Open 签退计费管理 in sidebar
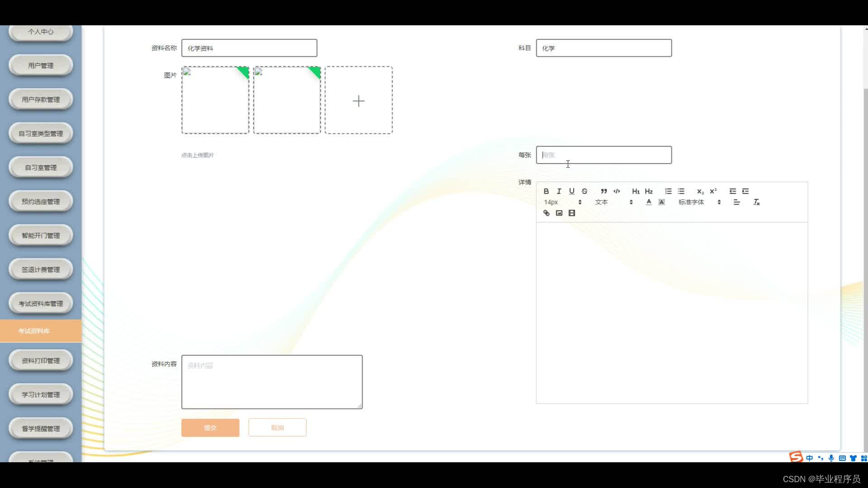This screenshot has height=488, width=868. (41, 269)
